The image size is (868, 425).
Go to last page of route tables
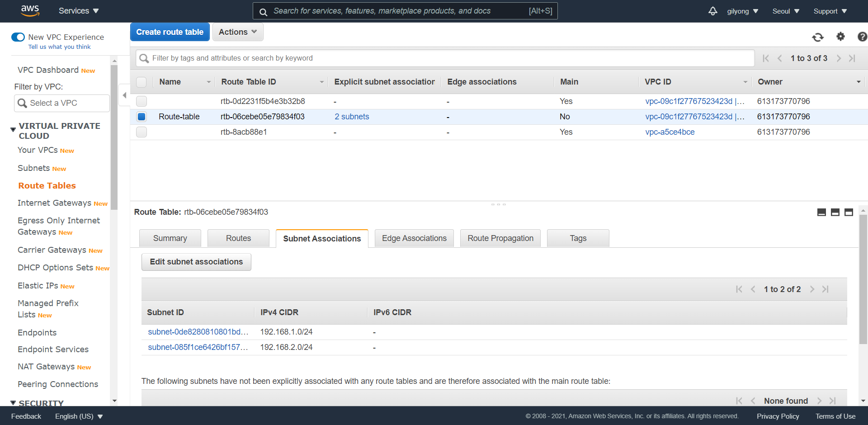click(852, 58)
